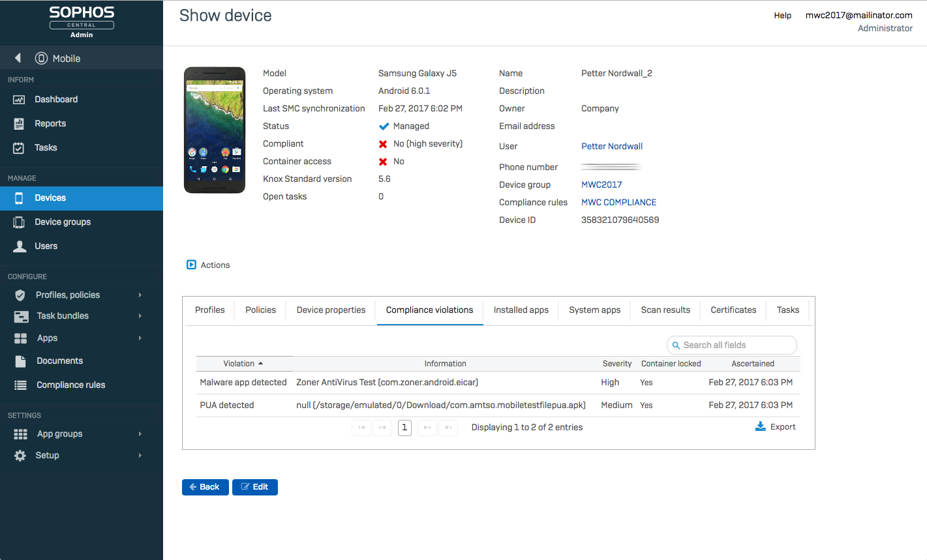This screenshot has height=560, width=927.
Task: Open device group link MWC2017
Action: click(x=601, y=185)
